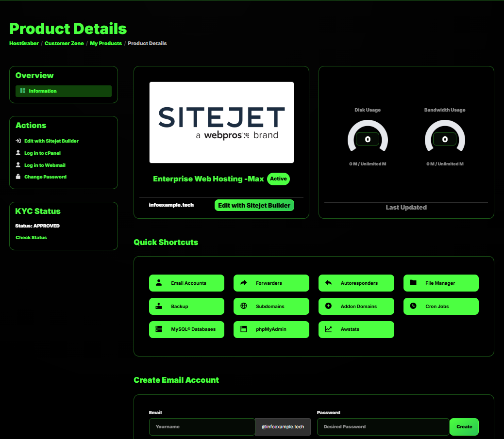
Task: Launch phpMyAdmin shortcut
Action: point(271,329)
